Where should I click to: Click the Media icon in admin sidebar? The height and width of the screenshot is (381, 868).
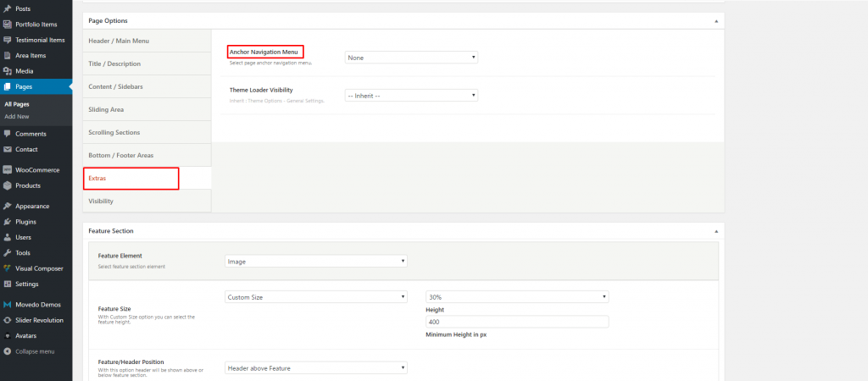tap(8, 71)
